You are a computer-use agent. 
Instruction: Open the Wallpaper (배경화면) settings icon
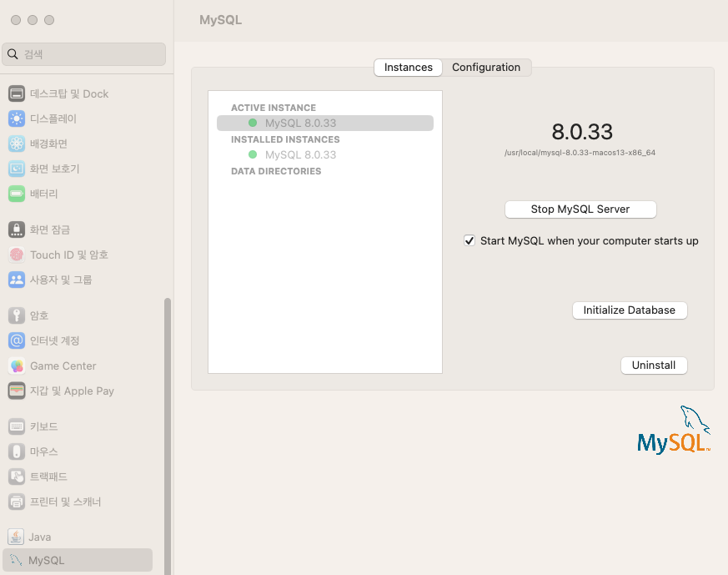[17, 144]
